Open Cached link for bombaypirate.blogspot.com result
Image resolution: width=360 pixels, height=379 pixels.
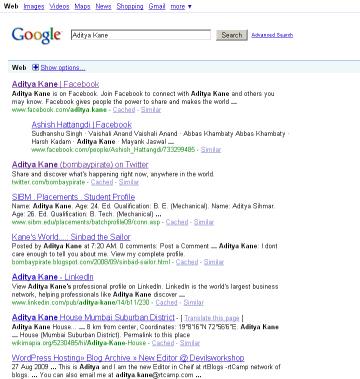187,262
